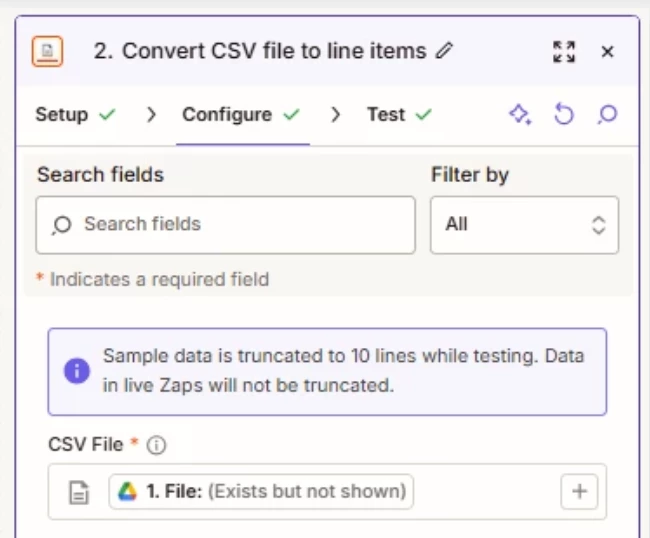Show CSV File field help info icon
650x538 pixels.
156,446
